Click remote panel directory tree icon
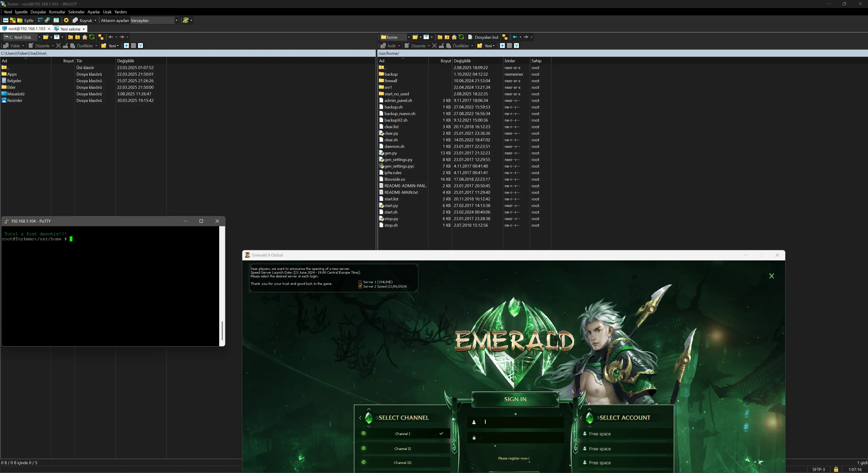This screenshot has width=868, height=473. point(505,37)
